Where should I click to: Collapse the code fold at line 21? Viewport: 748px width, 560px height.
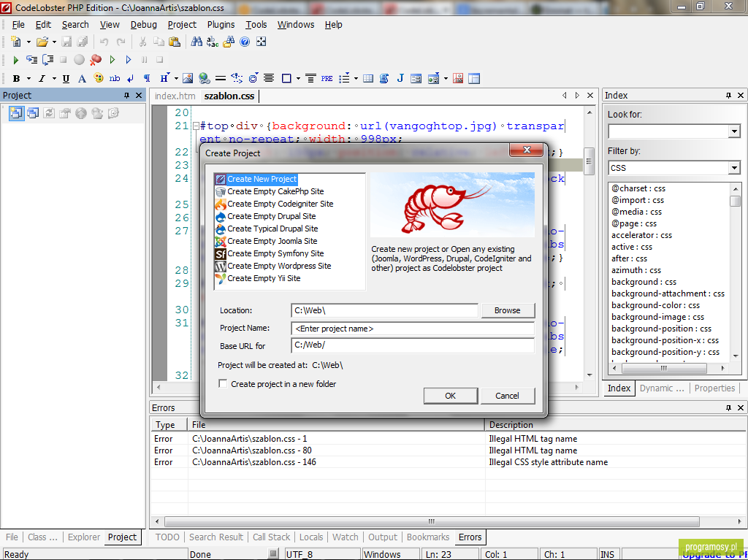tap(196, 126)
